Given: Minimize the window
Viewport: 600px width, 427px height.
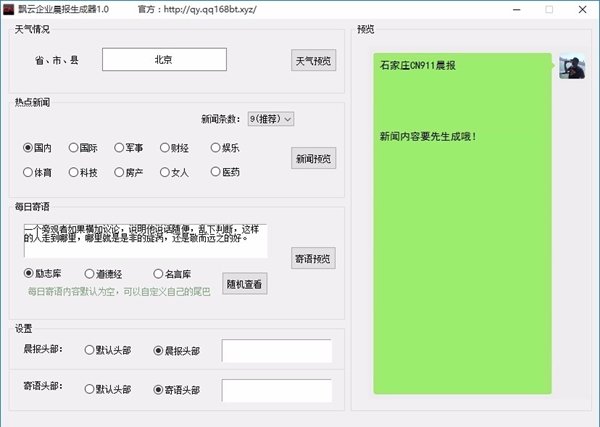Looking at the screenshot, I should pos(517,10).
